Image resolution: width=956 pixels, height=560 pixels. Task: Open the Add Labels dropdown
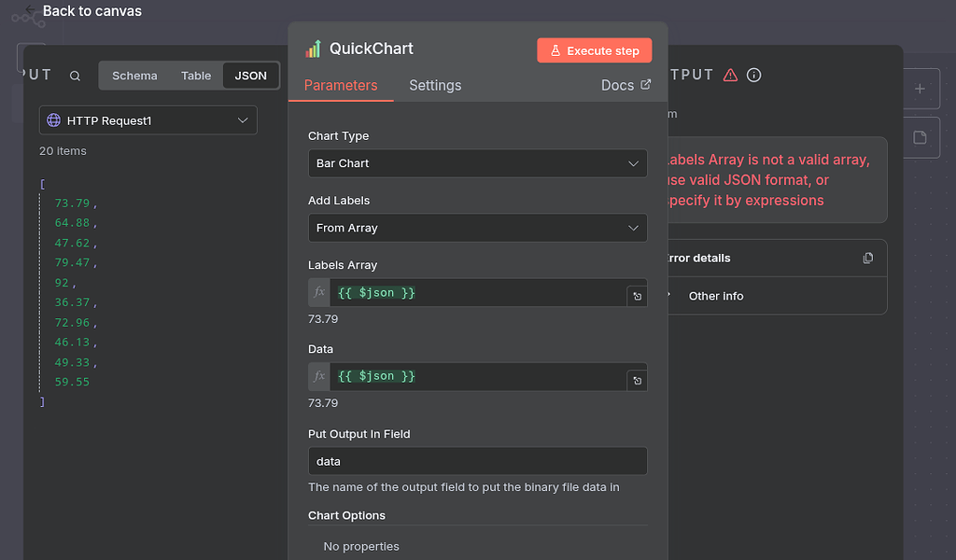point(477,228)
